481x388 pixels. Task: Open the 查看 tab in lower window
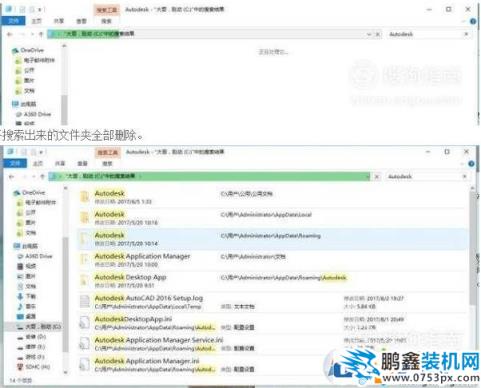83,163
